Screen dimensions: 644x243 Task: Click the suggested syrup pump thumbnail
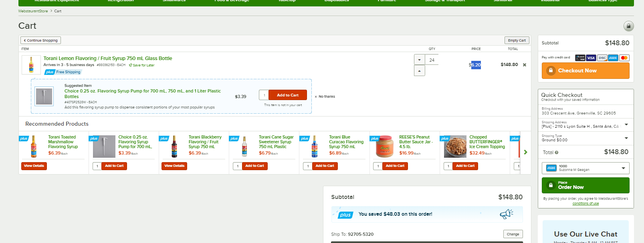[44, 96]
